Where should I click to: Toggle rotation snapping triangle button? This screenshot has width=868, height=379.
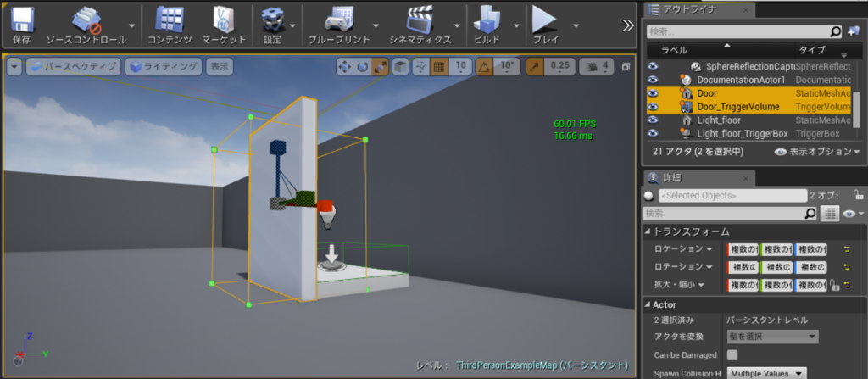point(484,67)
